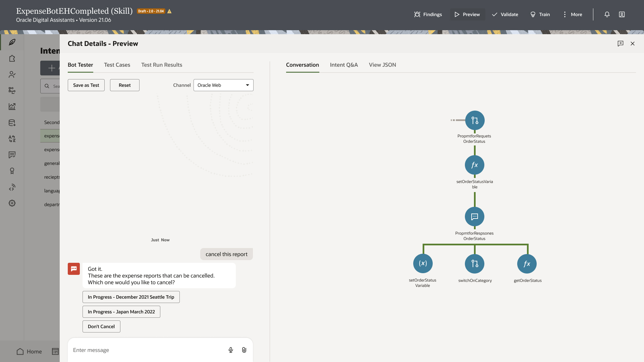Screen dimensions: 644x362
Task: Open the Channel dropdown showing Oracle Web
Action: click(x=223, y=85)
